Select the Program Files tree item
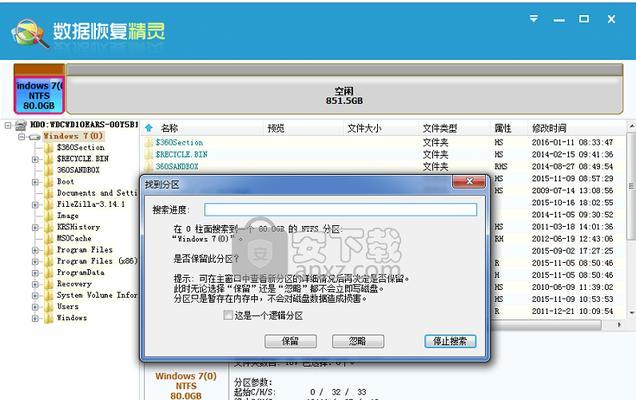Screen dimensions: 636x400 (84, 249)
